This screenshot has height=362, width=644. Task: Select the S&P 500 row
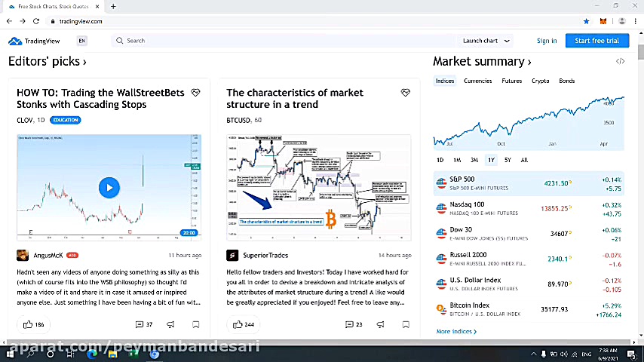tap(529, 184)
